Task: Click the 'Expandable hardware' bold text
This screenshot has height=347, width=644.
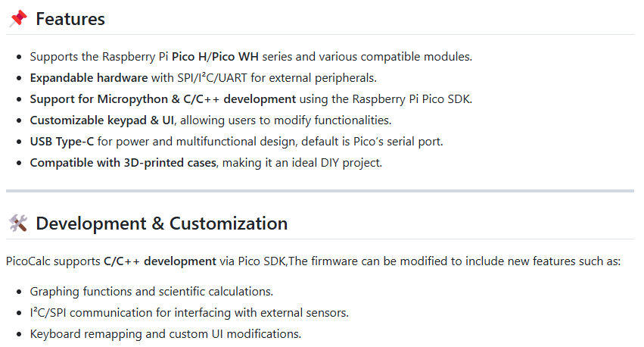Action: [x=89, y=78]
